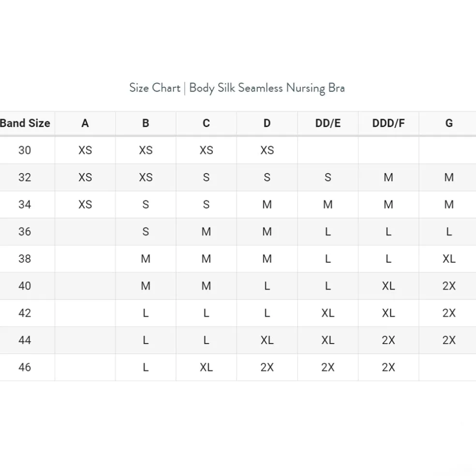Click the DD/E column header
Viewport: 476px width, 476px height.
point(327,123)
